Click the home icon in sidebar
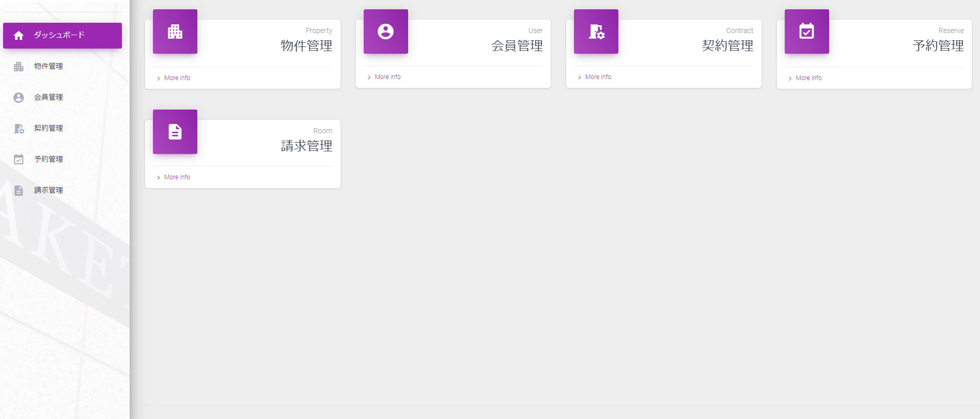980x419 pixels. [19, 36]
